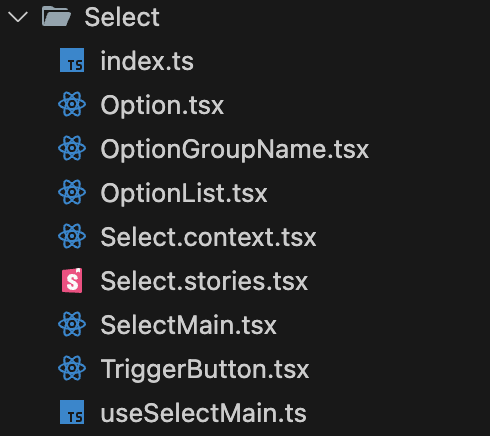
Task: Click the React icon beside Select.context.tsx
Action: pos(72,236)
